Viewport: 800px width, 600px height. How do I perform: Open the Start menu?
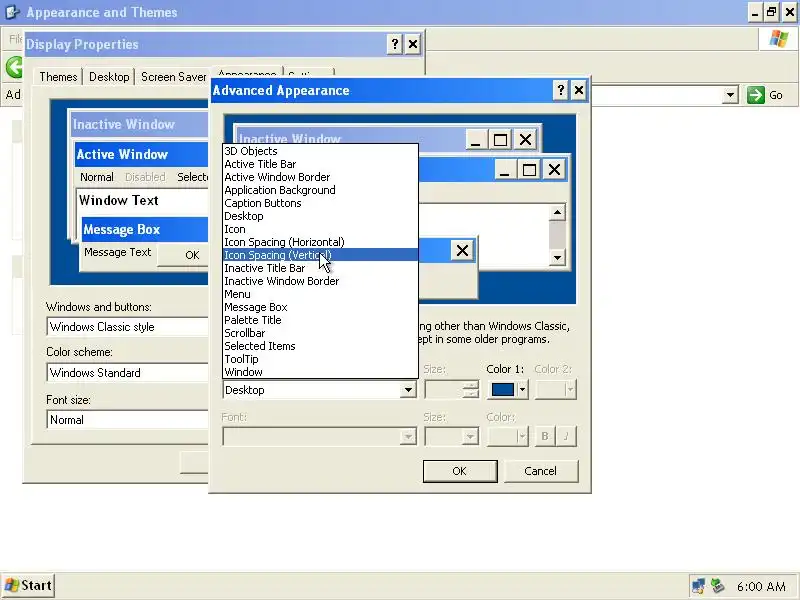tap(28, 585)
